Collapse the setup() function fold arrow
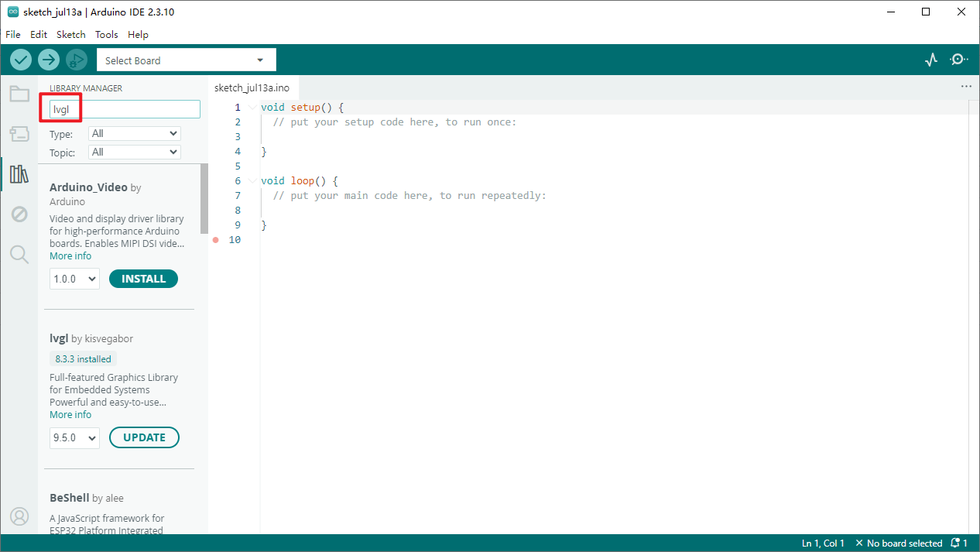The height and width of the screenshot is (552, 980). pos(252,108)
